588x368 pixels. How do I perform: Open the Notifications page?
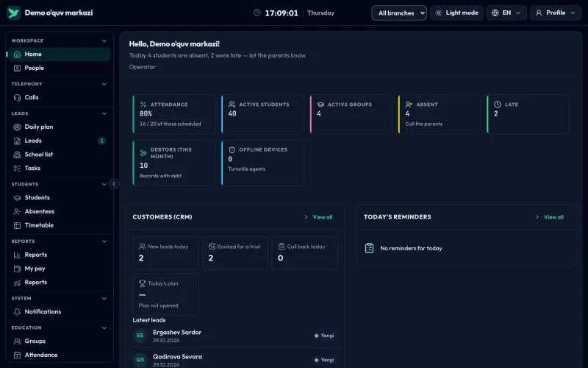[60, 311]
